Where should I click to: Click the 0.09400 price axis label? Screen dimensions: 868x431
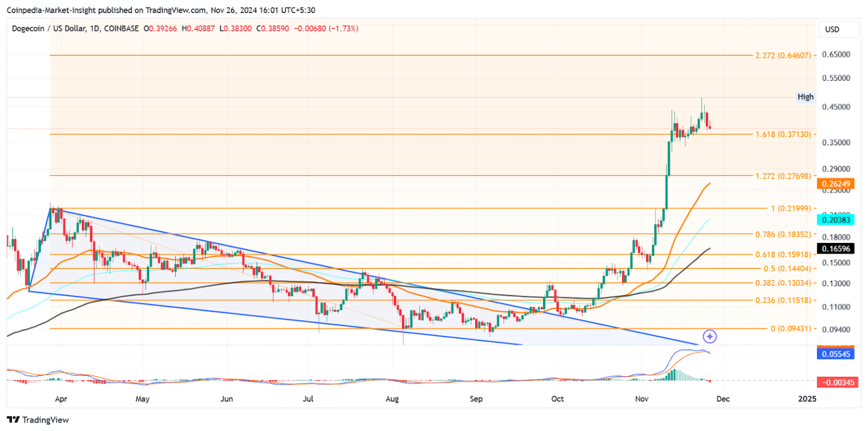(x=836, y=329)
